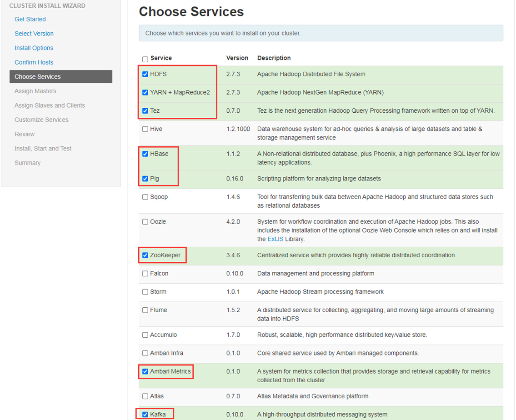Image resolution: width=516 pixels, height=420 pixels.
Task: Click the Assign Masters step
Action: 35,91
